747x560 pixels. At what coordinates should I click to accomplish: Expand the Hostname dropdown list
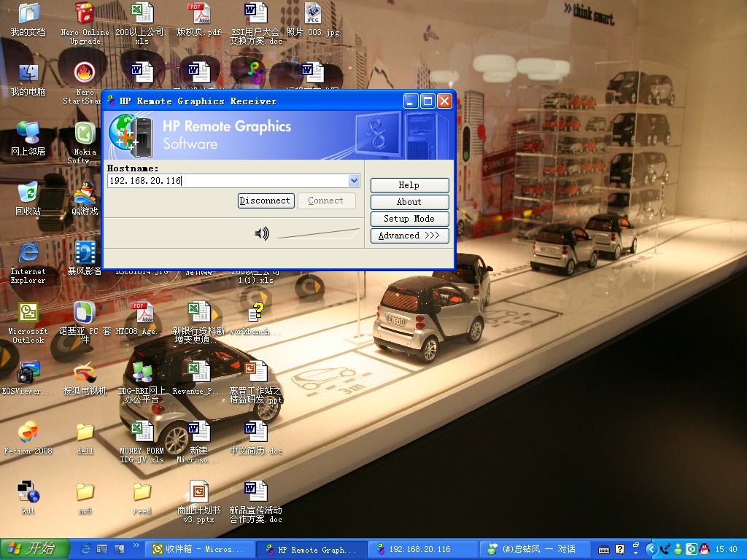click(x=354, y=181)
